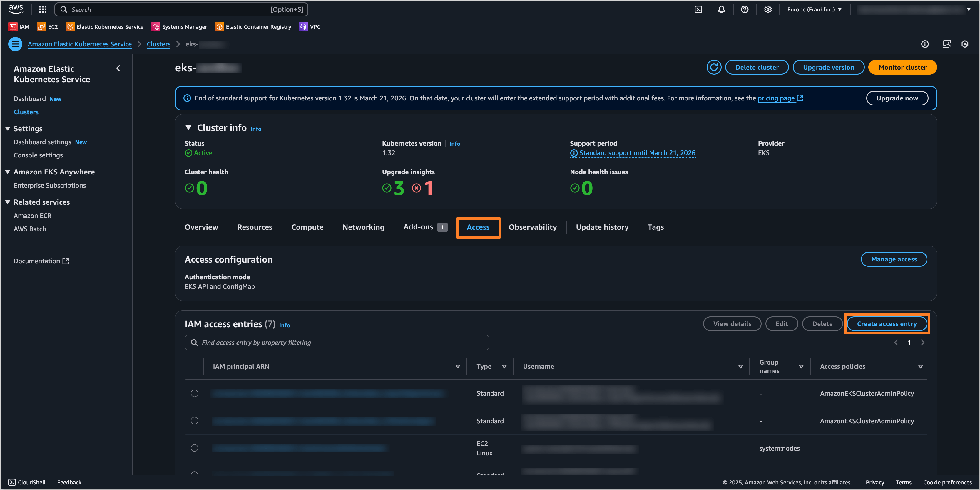Open the Europe (Frankfurt) region dropdown
The height and width of the screenshot is (490, 980).
click(x=814, y=9)
